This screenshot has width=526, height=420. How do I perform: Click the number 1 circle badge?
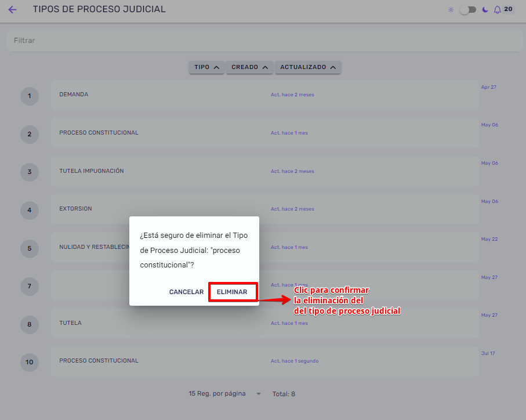point(30,96)
